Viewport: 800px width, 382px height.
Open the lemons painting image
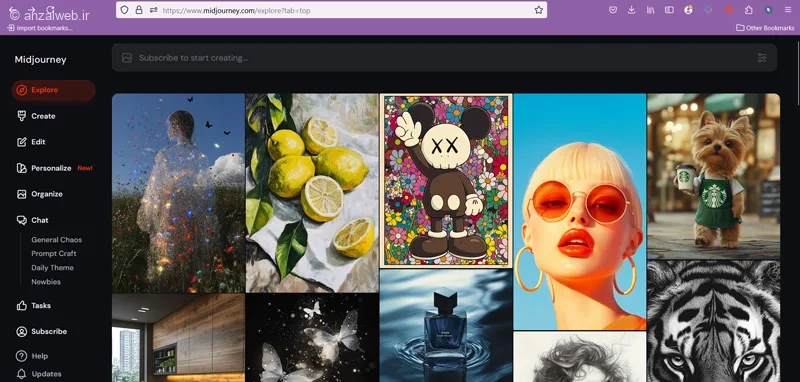(312, 193)
